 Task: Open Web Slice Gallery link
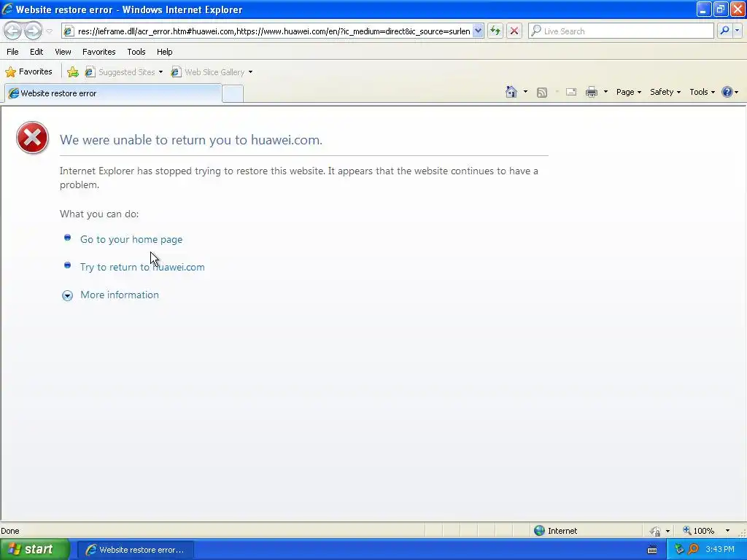click(209, 72)
